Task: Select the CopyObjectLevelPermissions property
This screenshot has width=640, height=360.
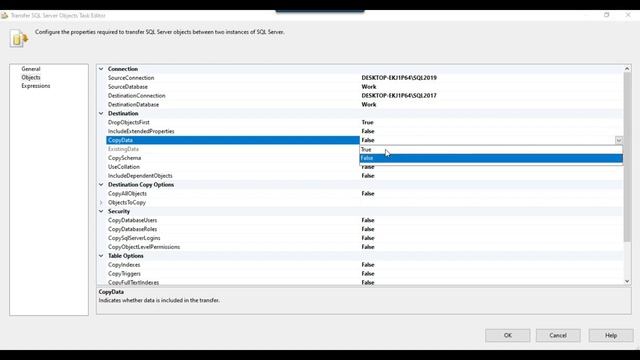Action: click(x=144, y=247)
